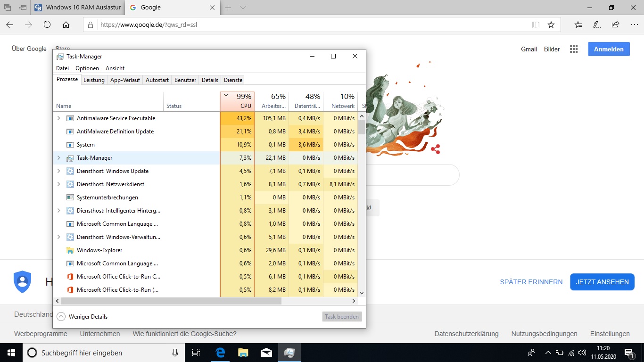Expand Diensthost: Intelligenter Hintergrund row
The width and height of the screenshot is (644, 362).
pyautogui.click(x=59, y=211)
